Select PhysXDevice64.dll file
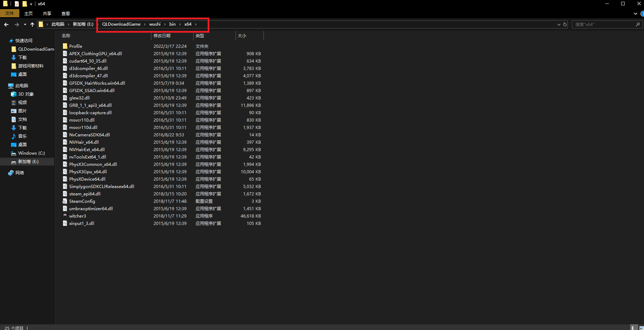 pyautogui.click(x=87, y=179)
